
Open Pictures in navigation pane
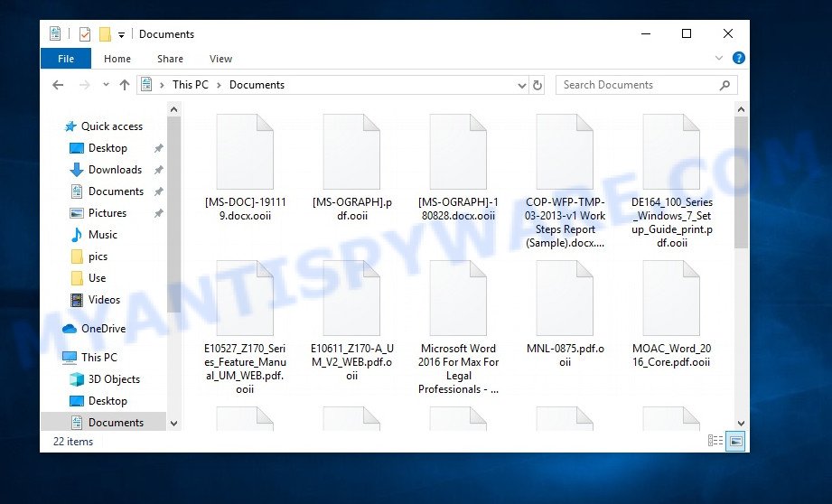point(108,213)
